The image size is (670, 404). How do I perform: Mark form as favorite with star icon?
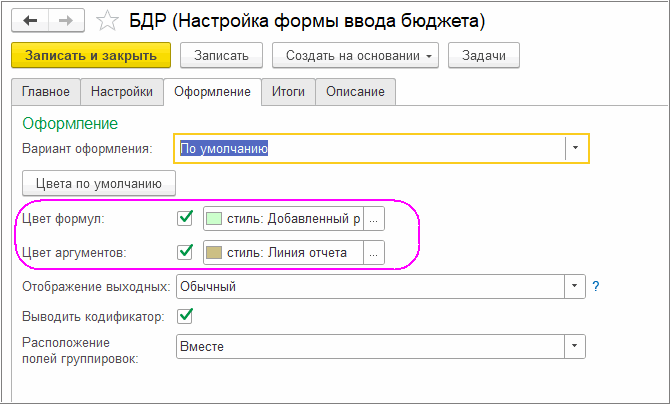click(x=106, y=20)
